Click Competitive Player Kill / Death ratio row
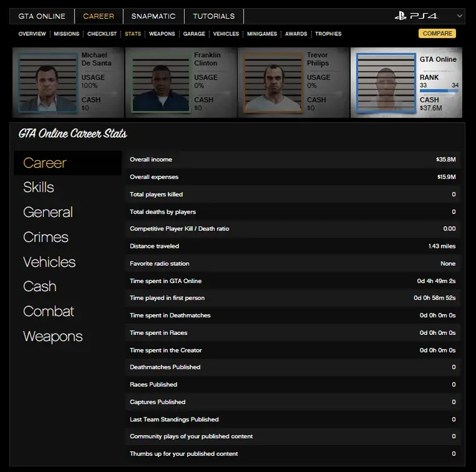Image resolution: width=476 pixels, height=472 pixels. pos(292,228)
